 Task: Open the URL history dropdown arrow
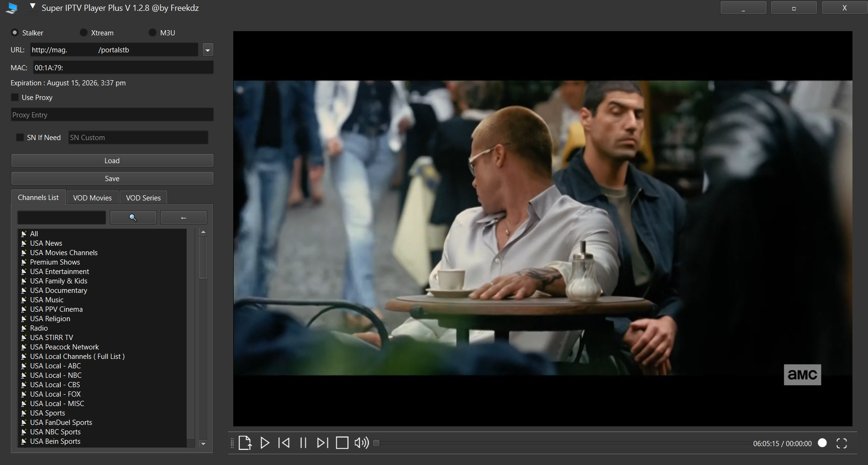208,50
